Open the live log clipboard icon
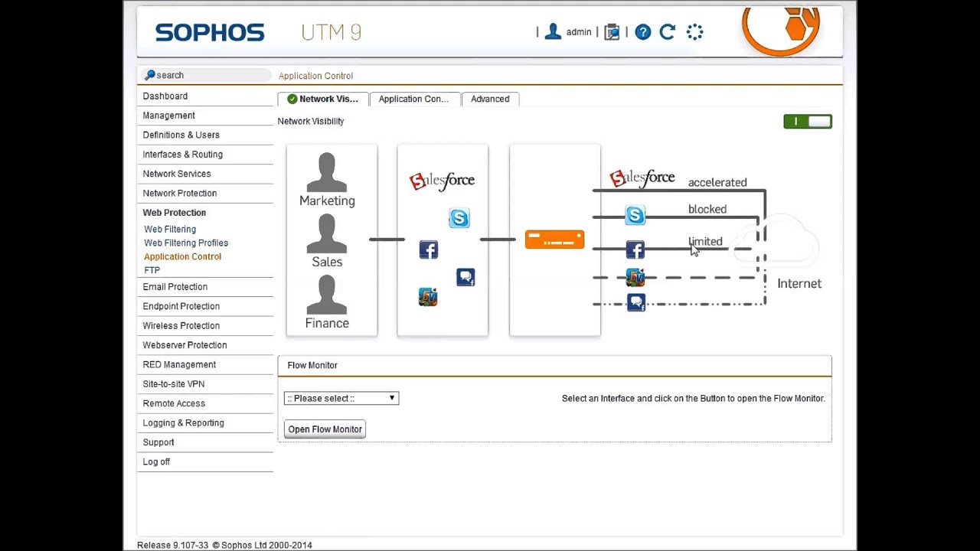The image size is (980, 551). [612, 31]
